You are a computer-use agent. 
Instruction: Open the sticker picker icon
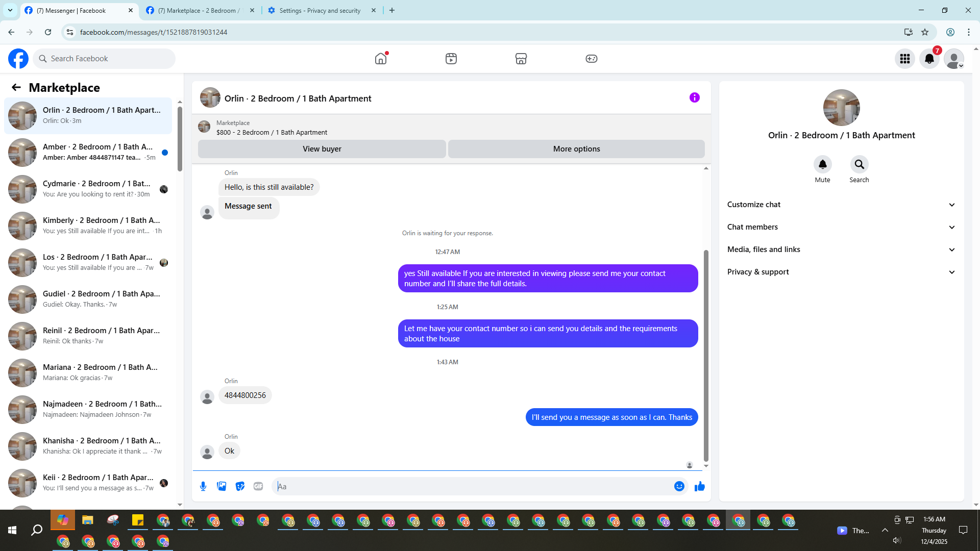[240, 486]
